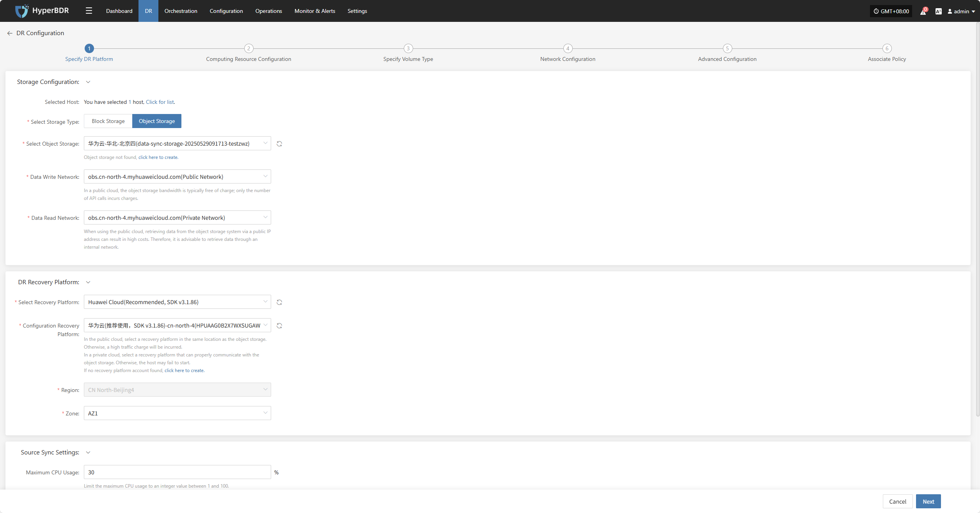980x513 pixels.
Task: Refresh the Select Recovery Platform list
Action: [279, 303]
